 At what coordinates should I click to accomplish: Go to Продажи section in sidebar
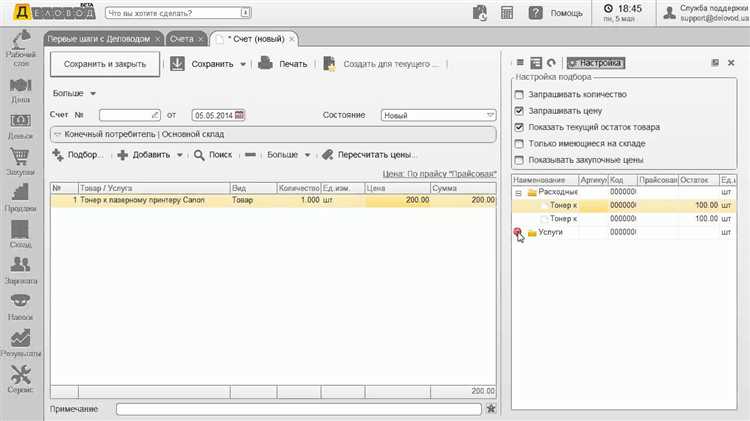click(20, 198)
